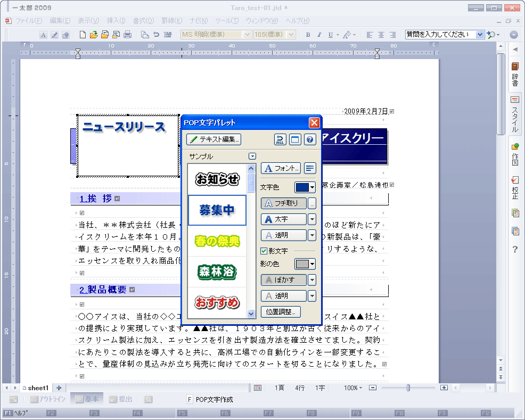Click the 作図 sidebar icon
Viewport: 525px width, 420px height.
515,154
